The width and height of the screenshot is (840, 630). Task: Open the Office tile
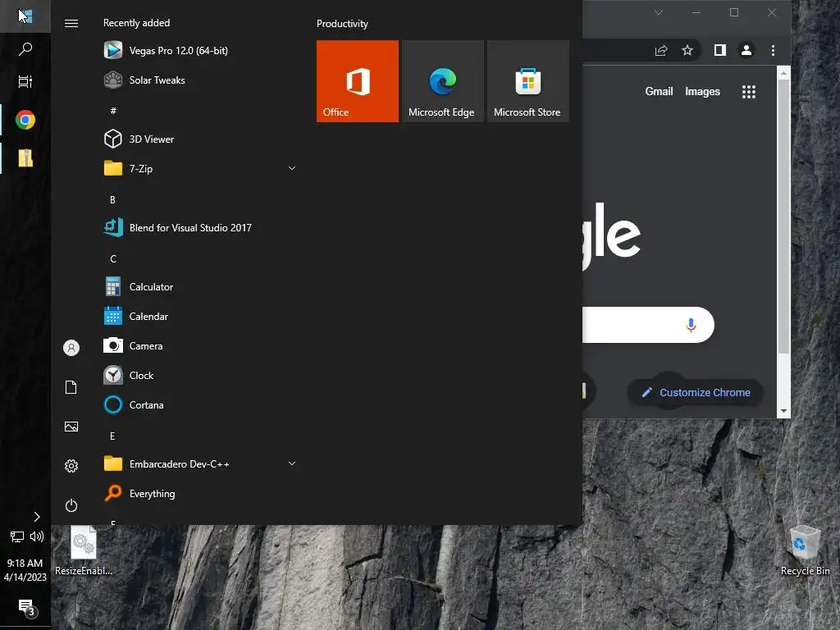pos(358,81)
